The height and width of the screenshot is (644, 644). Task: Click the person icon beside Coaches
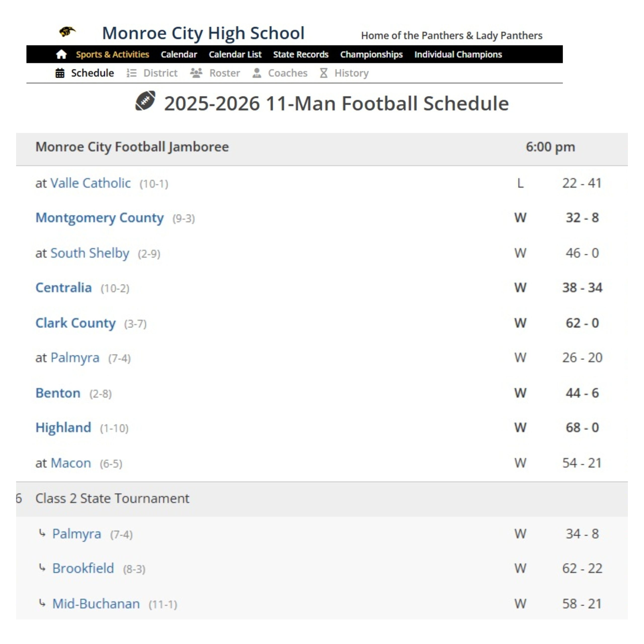[x=257, y=73]
